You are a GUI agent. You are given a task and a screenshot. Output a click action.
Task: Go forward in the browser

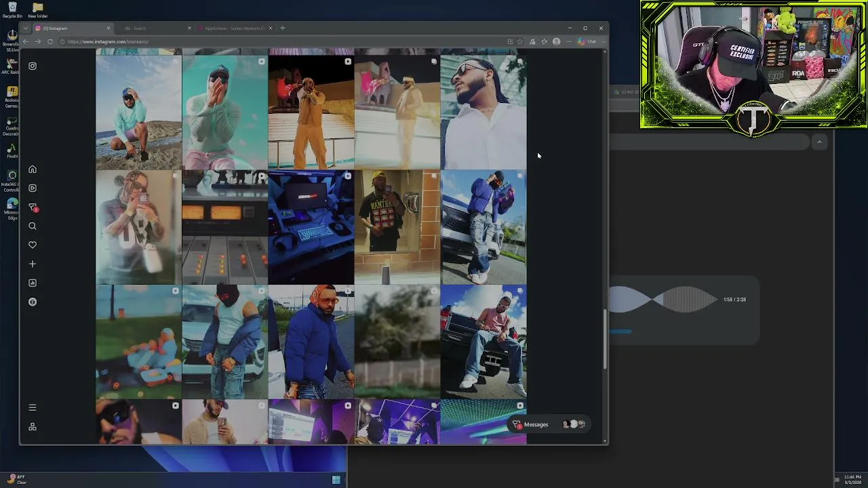[38, 41]
